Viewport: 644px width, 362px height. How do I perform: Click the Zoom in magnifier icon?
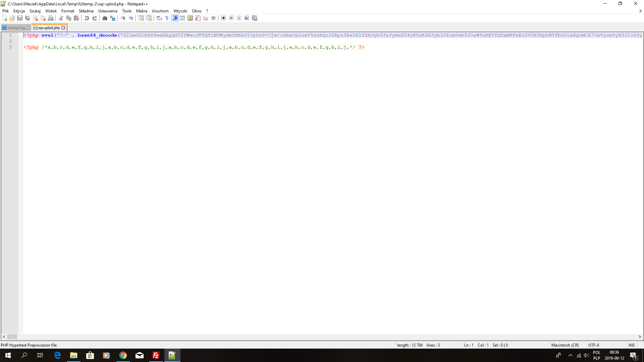123,18
